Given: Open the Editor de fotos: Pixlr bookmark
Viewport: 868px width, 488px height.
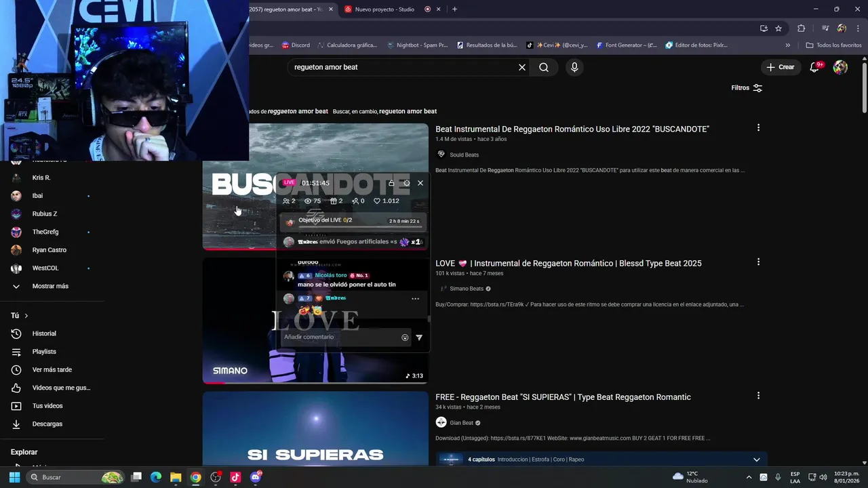Looking at the screenshot, I should [696, 45].
